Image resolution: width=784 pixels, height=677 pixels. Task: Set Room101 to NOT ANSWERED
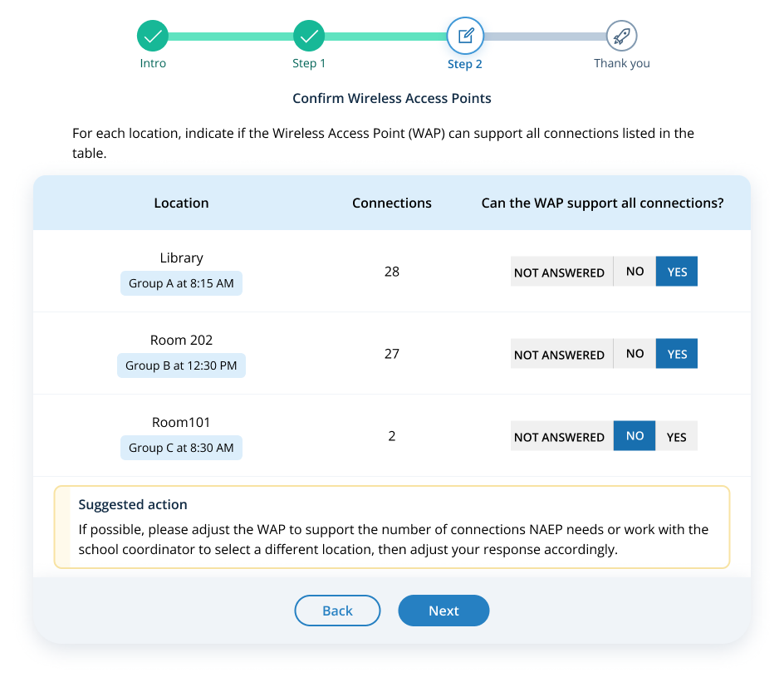coord(560,437)
